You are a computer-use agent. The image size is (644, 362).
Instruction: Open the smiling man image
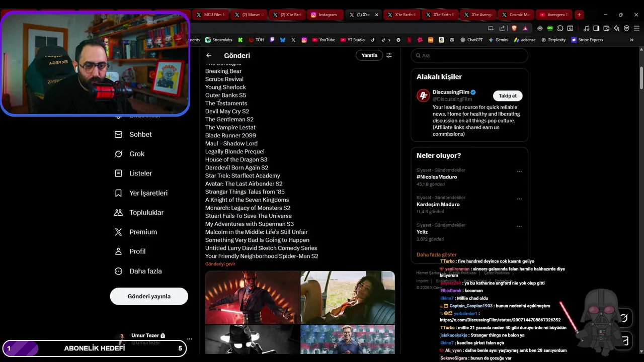tap(348, 339)
